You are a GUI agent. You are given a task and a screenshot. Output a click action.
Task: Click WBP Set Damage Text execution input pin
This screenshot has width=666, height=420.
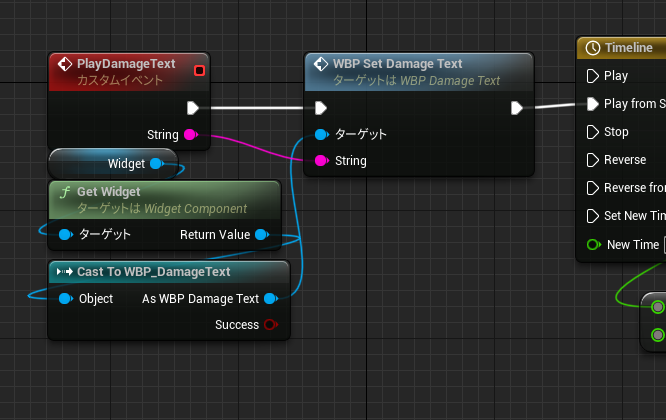[x=321, y=108]
